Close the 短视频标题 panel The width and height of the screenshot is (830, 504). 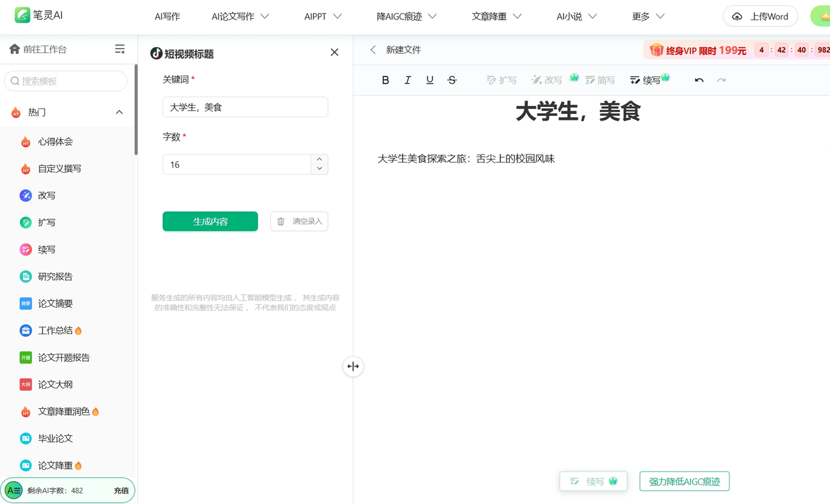335,52
